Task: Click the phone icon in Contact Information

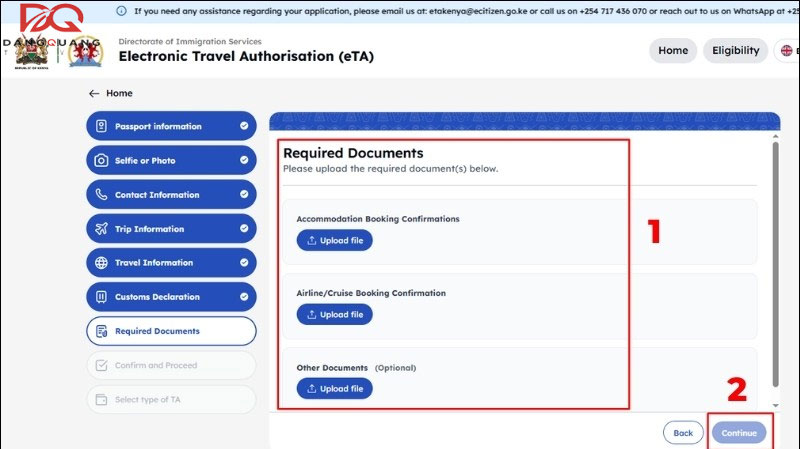Action: click(101, 195)
